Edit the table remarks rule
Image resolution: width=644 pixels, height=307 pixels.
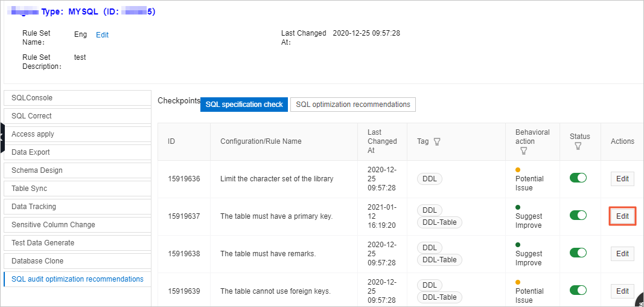coord(622,254)
